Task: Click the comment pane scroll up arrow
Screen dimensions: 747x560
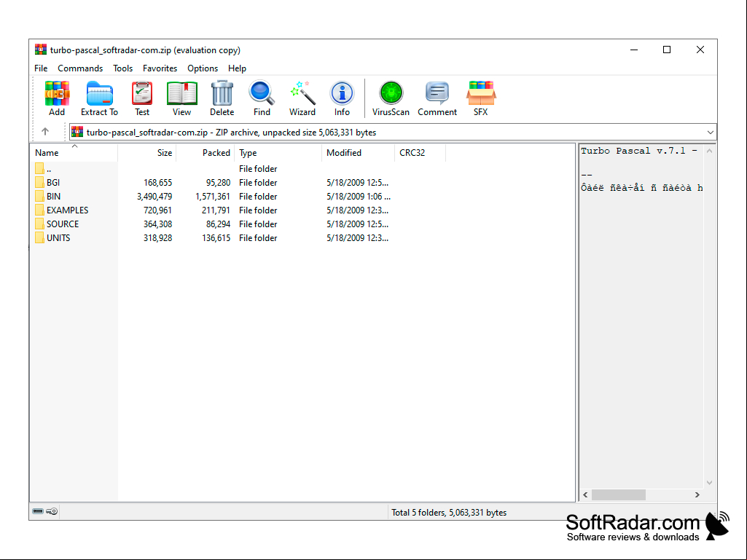Action: click(x=709, y=151)
